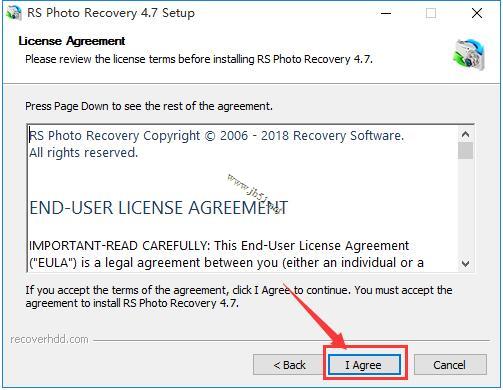Click the 'Press Page Down' instruction text
The width and height of the screenshot is (503, 390).
coord(149,106)
